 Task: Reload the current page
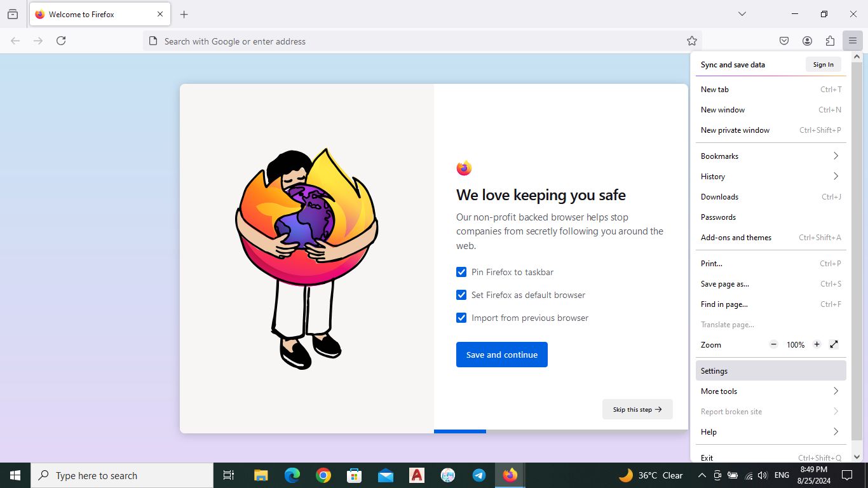click(61, 41)
